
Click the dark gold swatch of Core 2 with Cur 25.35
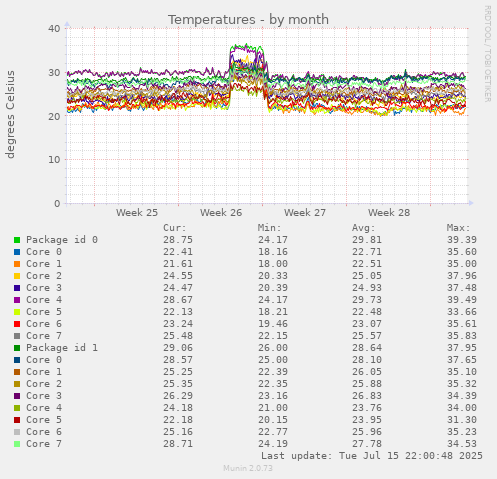point(17,384)
